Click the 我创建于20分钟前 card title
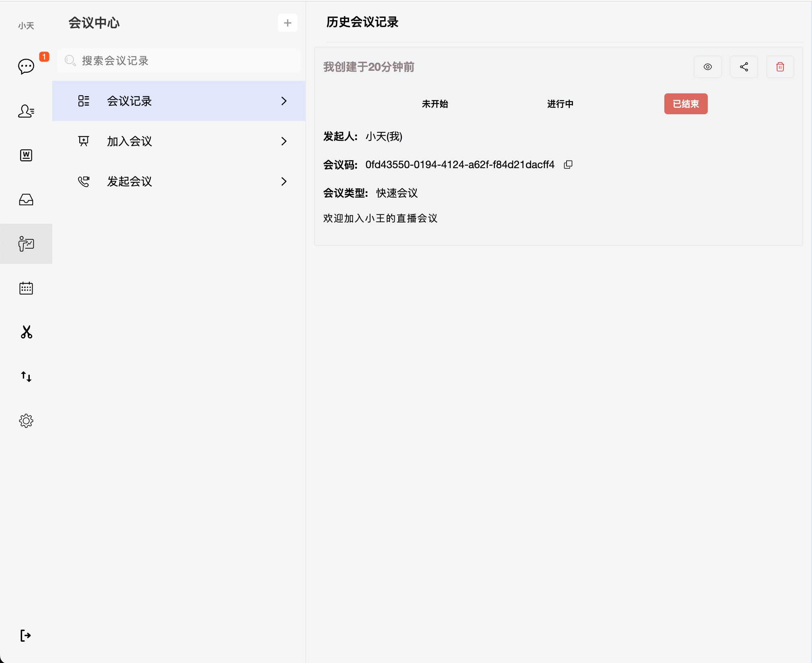 pyautogui.click(x=369, y=67)
